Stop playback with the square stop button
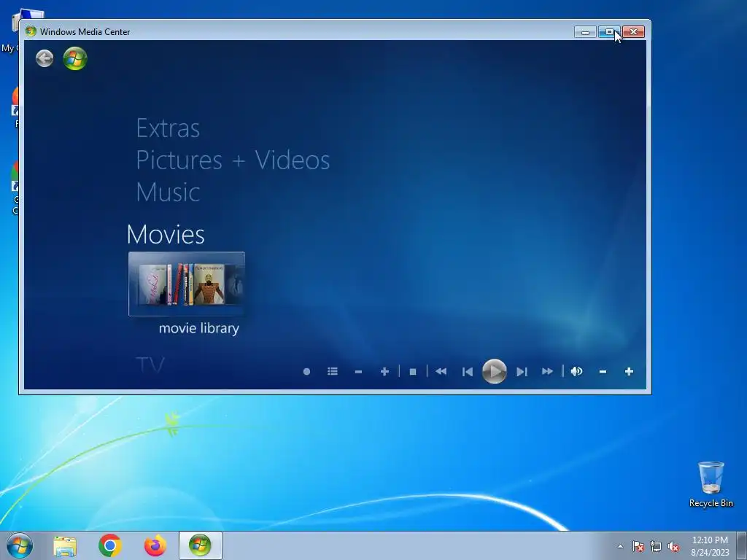 point(413,371)
